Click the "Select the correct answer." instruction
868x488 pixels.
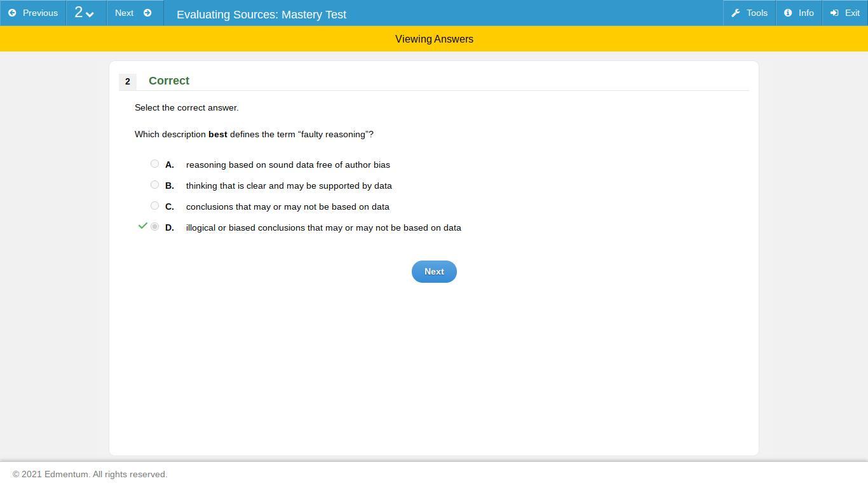pyautogui.click(x=187, y=107)
